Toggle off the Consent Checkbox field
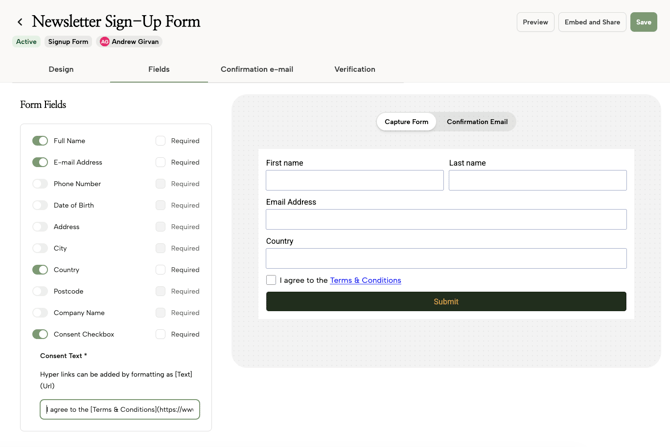Image resolution: width=670 pixels, height=447 pixels. [x=40, y=334]
